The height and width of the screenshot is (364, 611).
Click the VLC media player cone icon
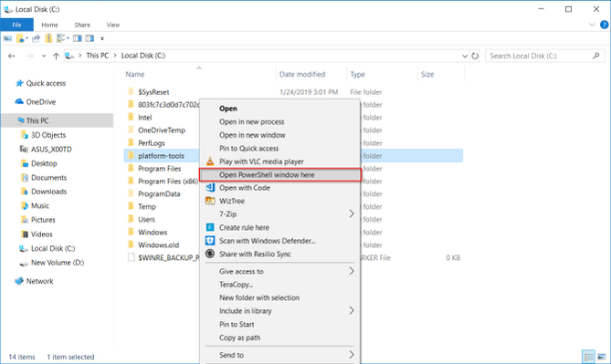point(210,161)
